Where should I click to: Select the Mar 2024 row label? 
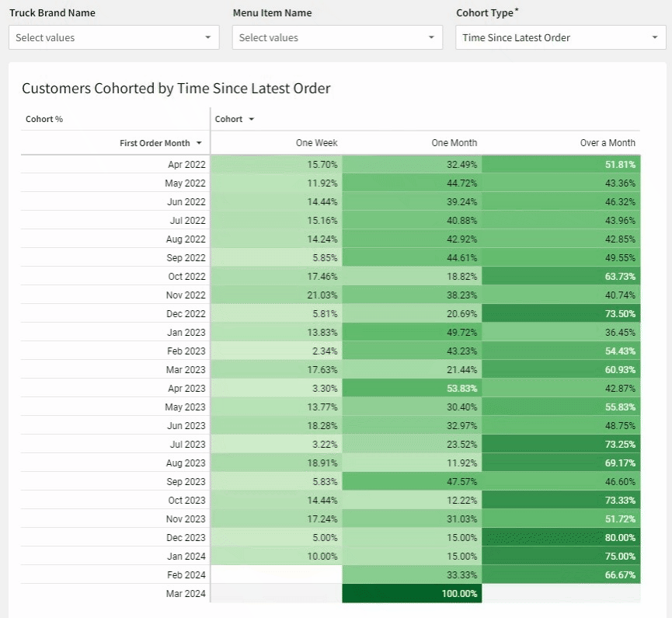[x=186, y=594]
